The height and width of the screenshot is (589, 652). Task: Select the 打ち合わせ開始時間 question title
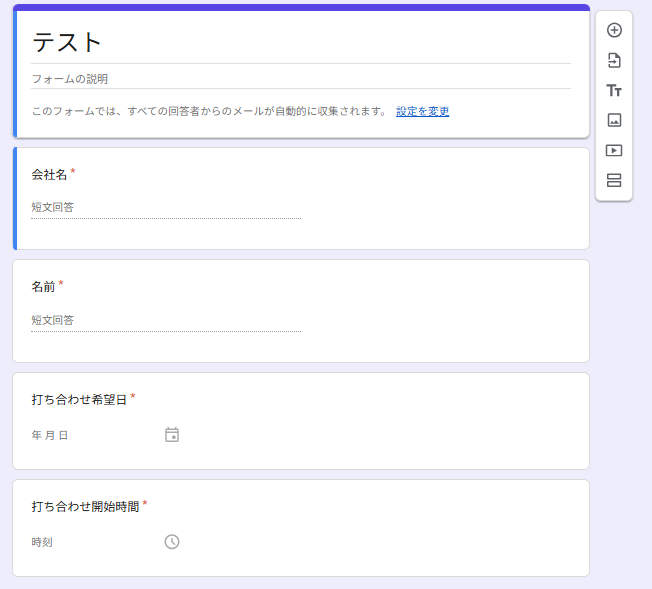point(85,507)
